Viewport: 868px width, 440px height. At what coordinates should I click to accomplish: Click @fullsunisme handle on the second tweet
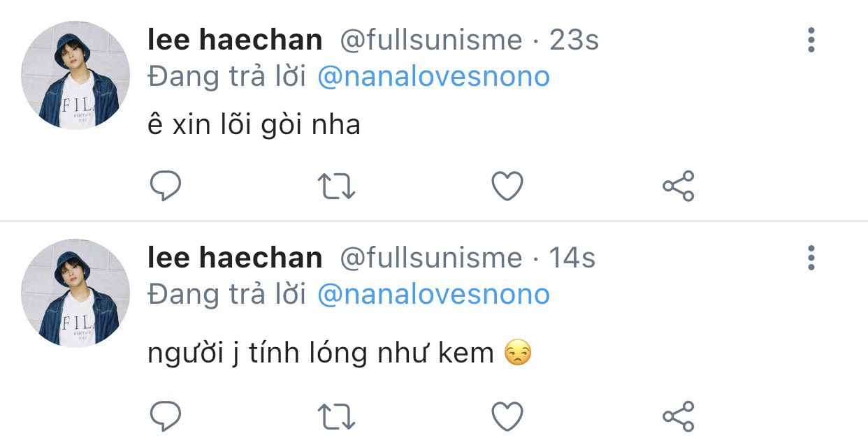(x=431, y=258)
